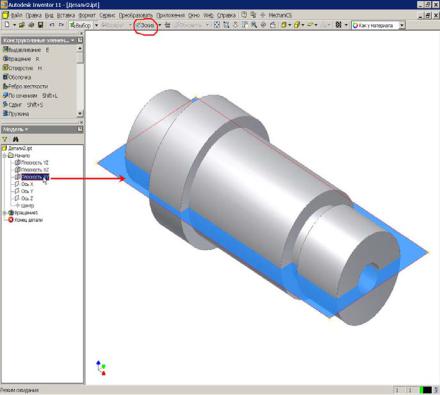Open the Правка menu
Viewport: 440px width, 395px height.
tap(33, 15)
